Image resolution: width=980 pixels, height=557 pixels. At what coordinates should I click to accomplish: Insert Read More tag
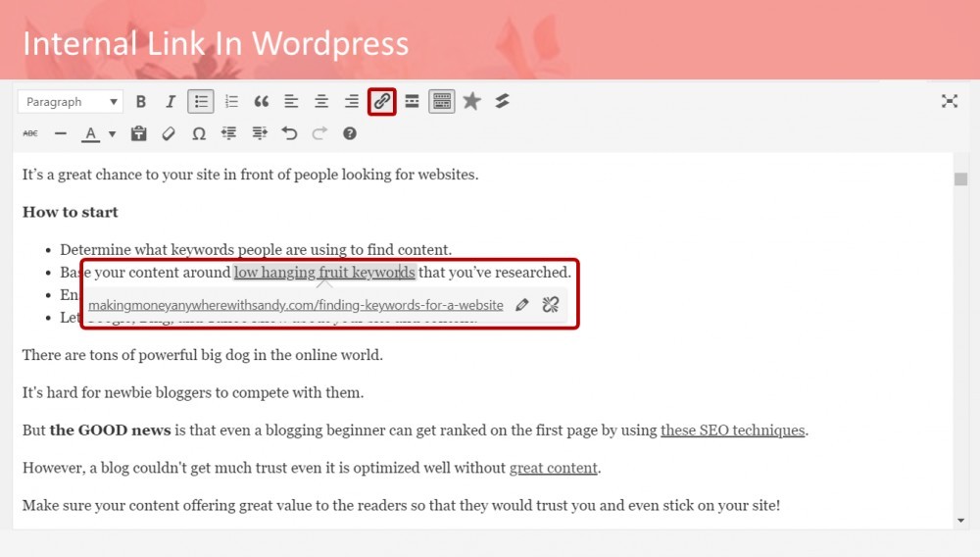[412, 101]
